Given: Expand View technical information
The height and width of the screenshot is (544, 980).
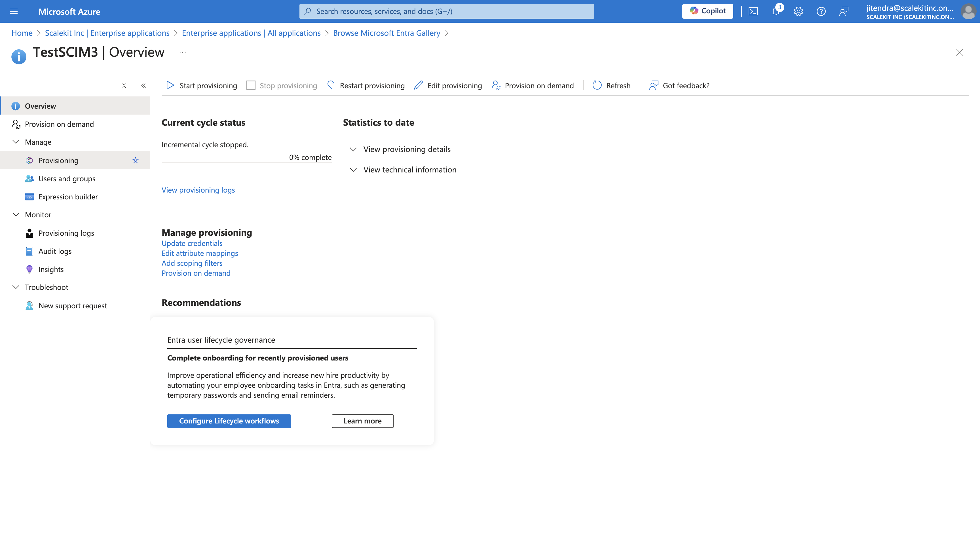Looking at the screenshot, I should pyautogui.click(x=403, y=170).
